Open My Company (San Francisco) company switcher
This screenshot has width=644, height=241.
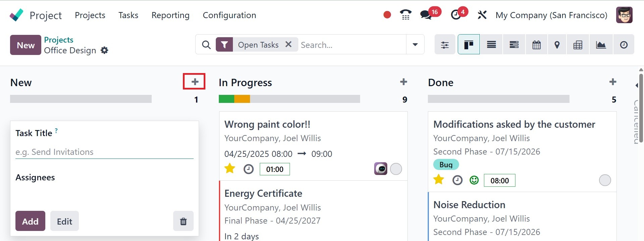[x=551, y=15]
